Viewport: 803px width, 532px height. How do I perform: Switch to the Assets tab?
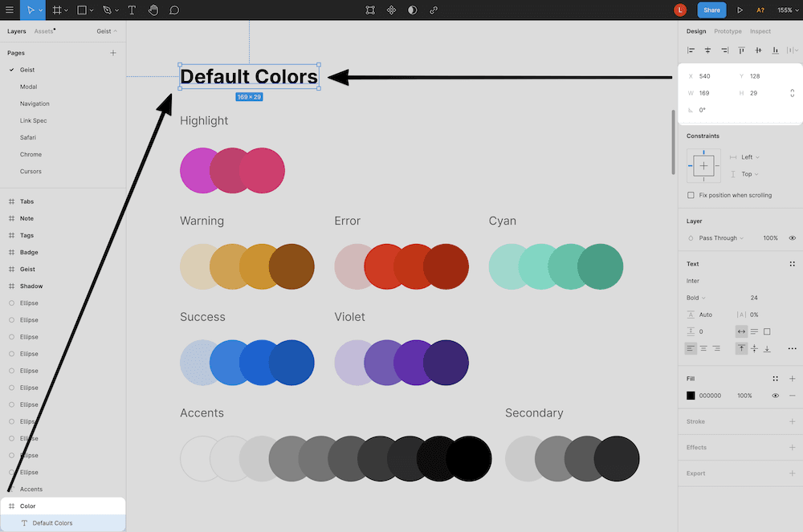[44, 31]
